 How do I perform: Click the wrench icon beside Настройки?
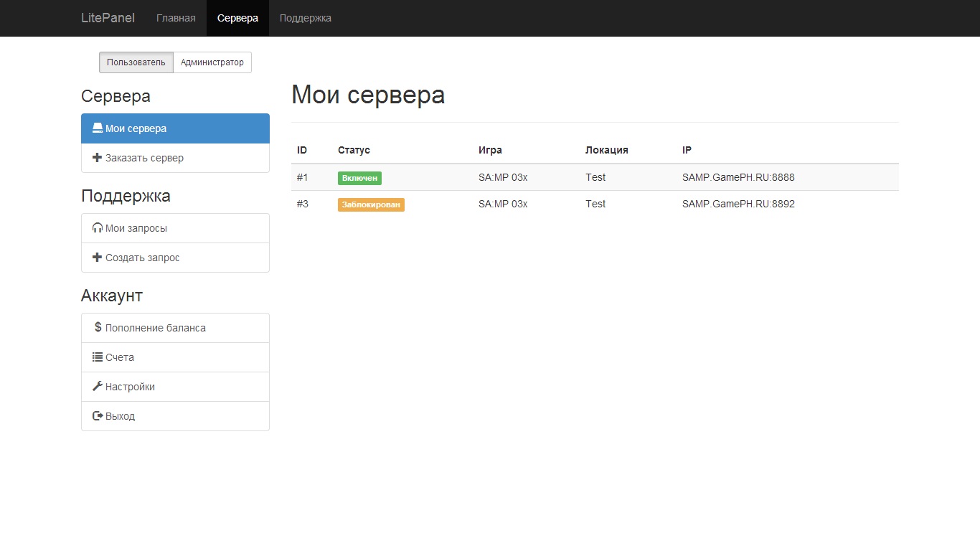tap(98, 386)
